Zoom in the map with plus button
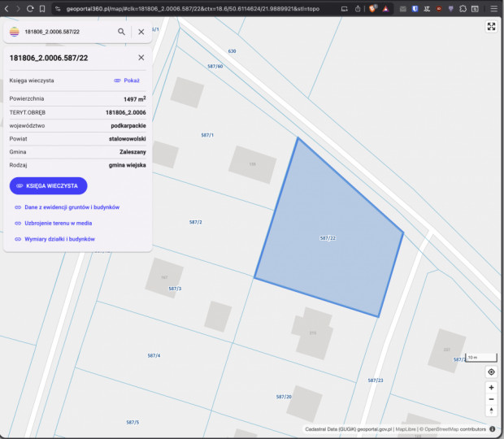The image size is (504, 439). pyautogui.click(x=491, y=388)
